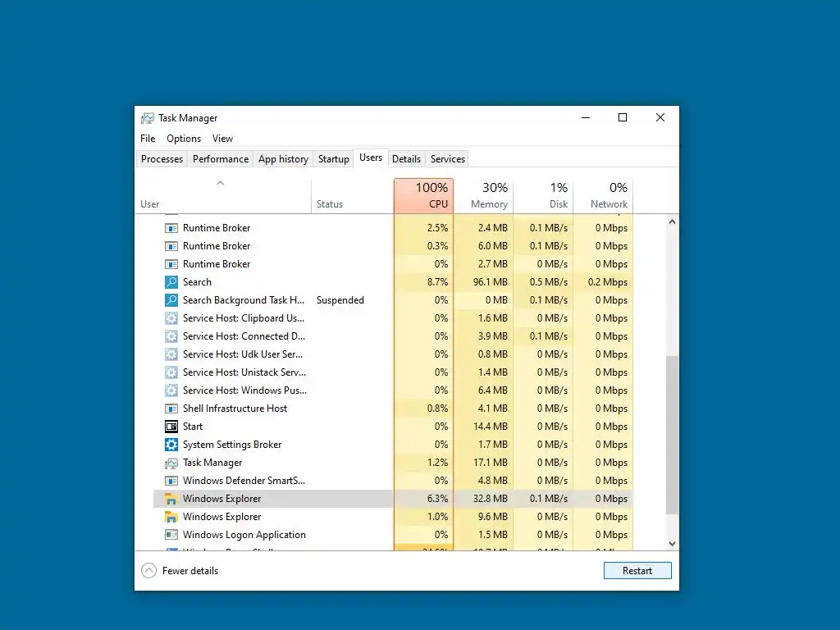Sort by the 100% CPU column header
Image resolution: width=840 pixels, height=630 pixels.
pyautogui.click(x=424, y=196)
